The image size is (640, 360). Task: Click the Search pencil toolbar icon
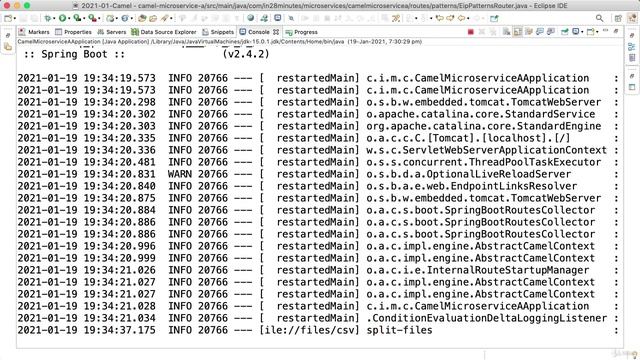point(164,18)
